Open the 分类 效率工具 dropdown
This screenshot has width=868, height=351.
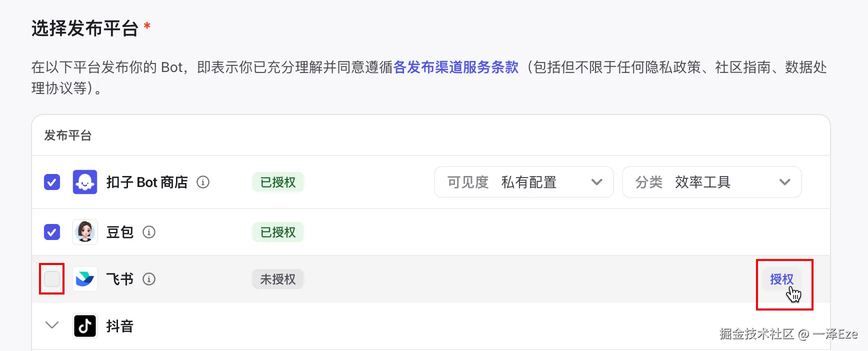tap(711, 182)
